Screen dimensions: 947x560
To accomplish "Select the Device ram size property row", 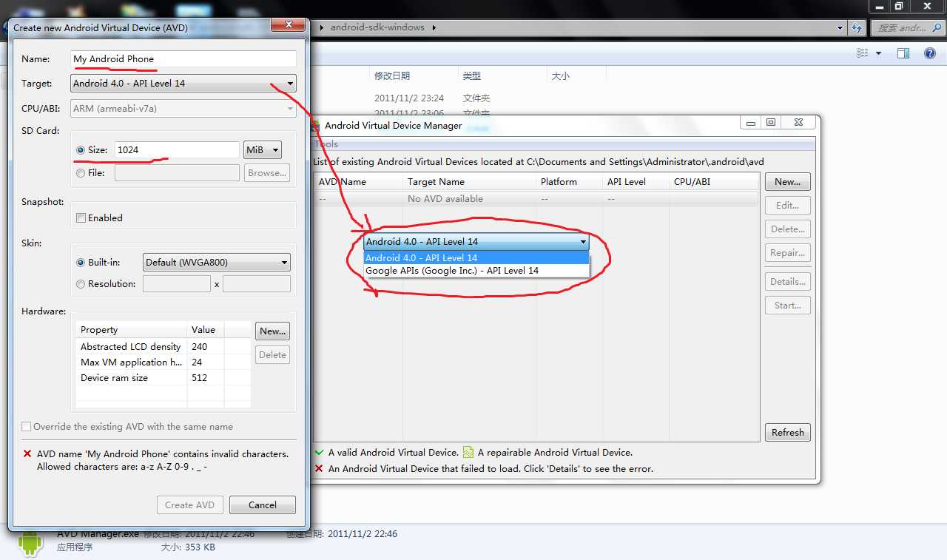I will click(163, 378).
